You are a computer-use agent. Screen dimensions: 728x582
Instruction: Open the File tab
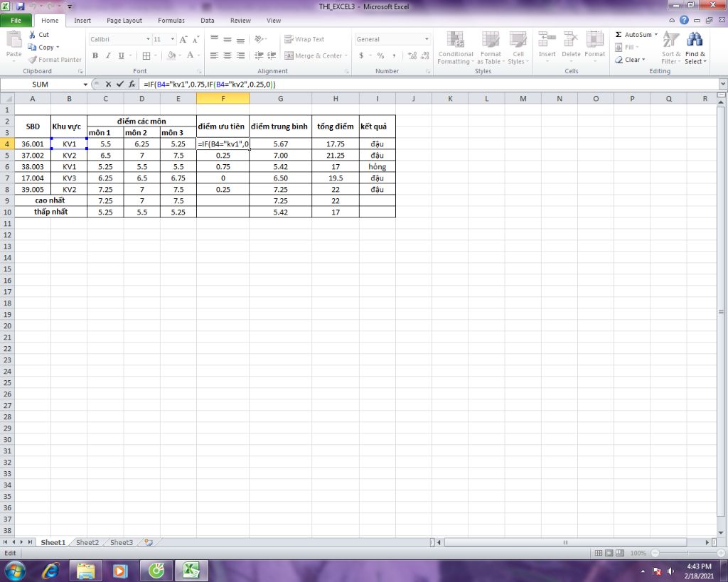(16, 21)
